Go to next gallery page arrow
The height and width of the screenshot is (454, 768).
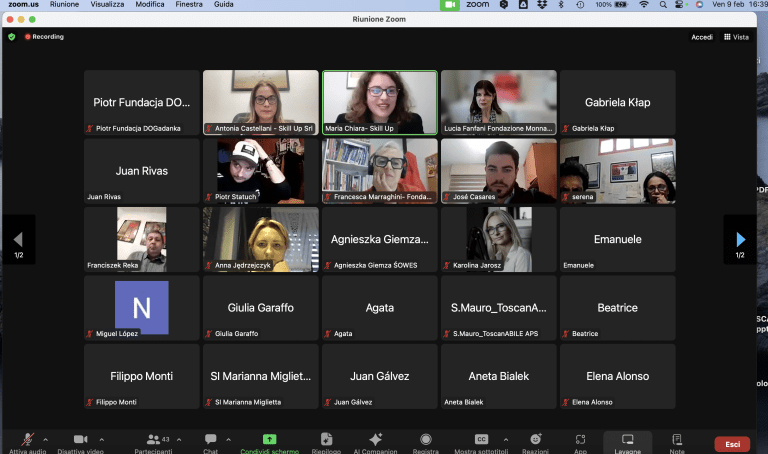(x=740, y=239)
